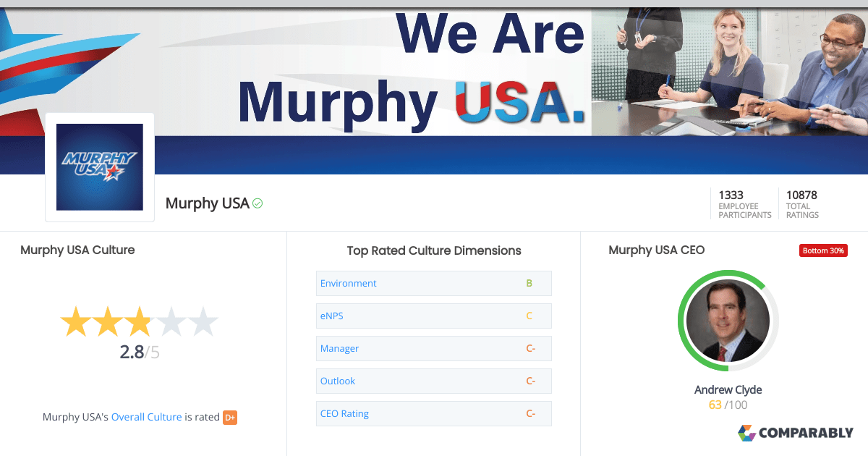Image resolution: width=868 pixels, height=456 pixels.
Task: Click the red Bottom 30% badge
Action: click(823, 250)
